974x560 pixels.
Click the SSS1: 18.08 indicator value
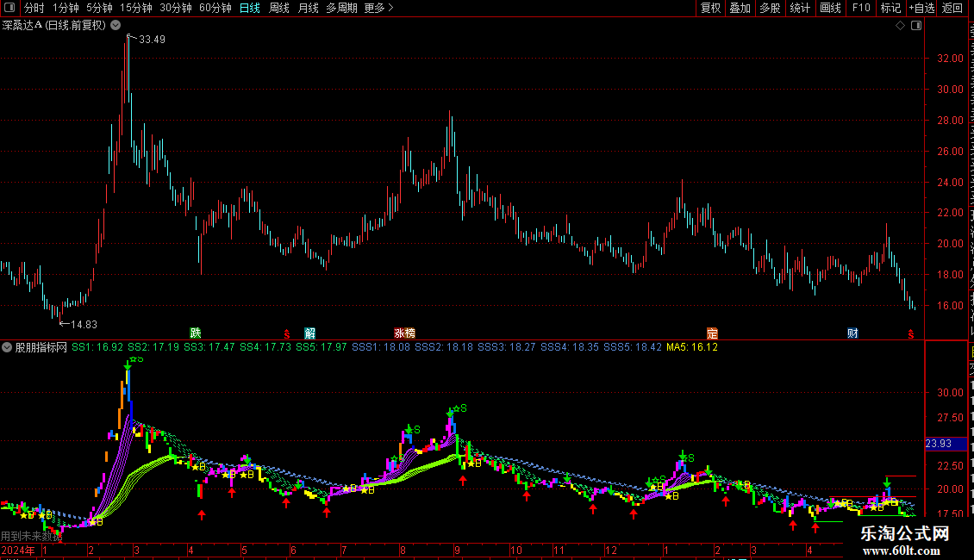(381, 347)
